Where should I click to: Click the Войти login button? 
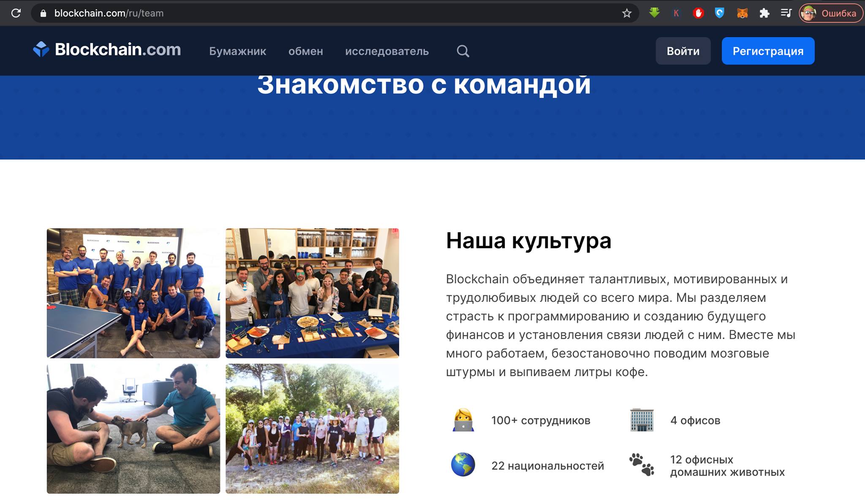point(683,51)
